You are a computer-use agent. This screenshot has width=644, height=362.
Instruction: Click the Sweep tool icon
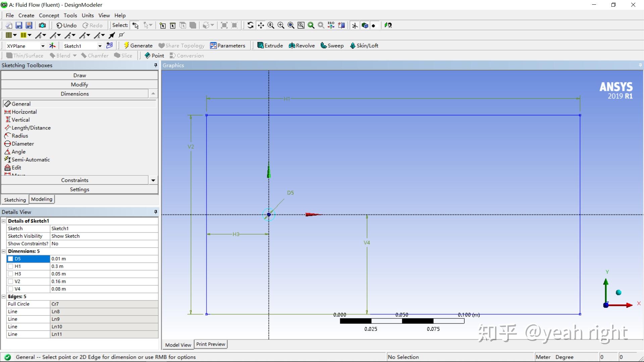pos(324,46)
